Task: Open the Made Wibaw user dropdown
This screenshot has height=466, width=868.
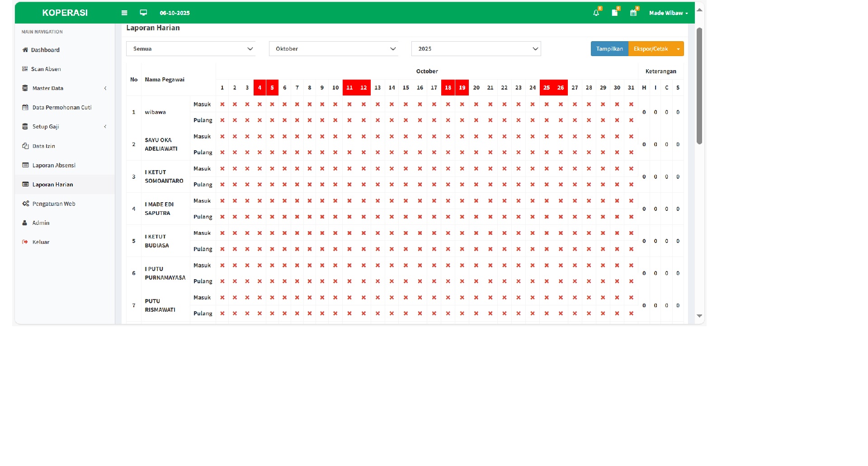Action: [668, 13]
